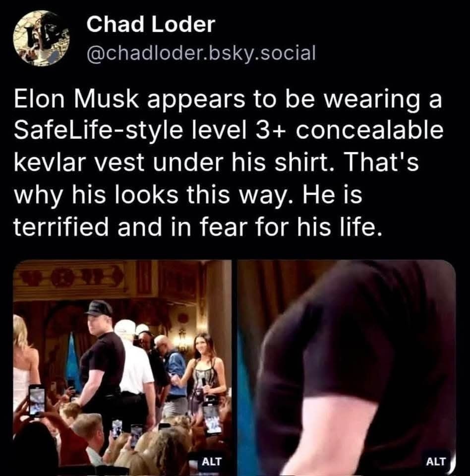Open the right close-up shirt photo

347,367
